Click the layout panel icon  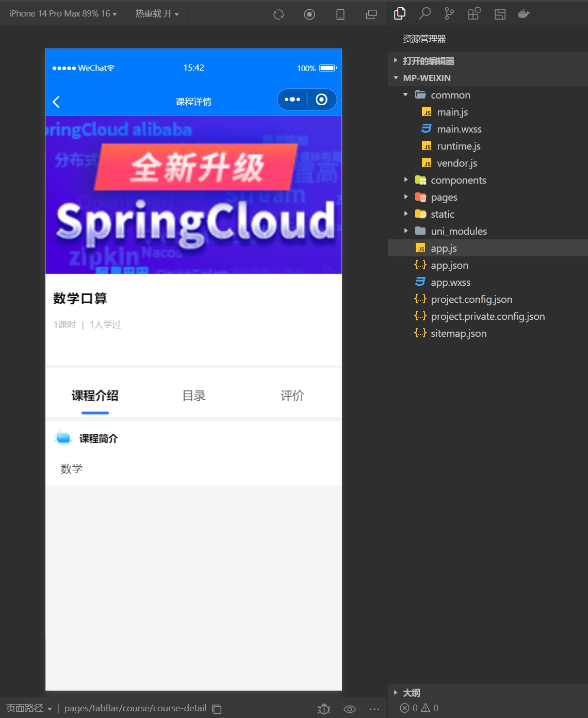point(500,14)
